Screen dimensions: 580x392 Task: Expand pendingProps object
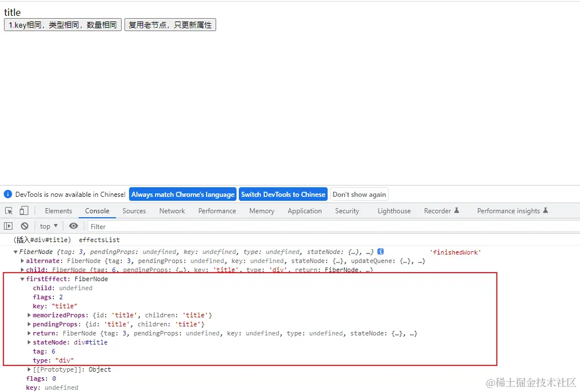(29, 324)
